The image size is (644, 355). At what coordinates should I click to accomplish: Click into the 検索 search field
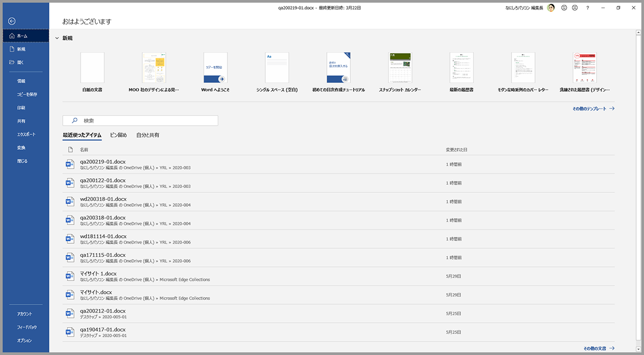point(141,121)
